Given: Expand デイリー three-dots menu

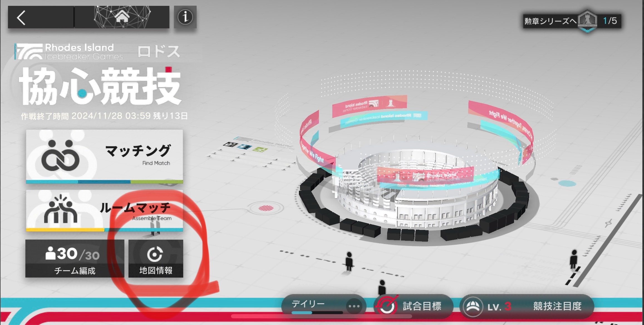Looking at the screenshot, I should tap(354, 306).
